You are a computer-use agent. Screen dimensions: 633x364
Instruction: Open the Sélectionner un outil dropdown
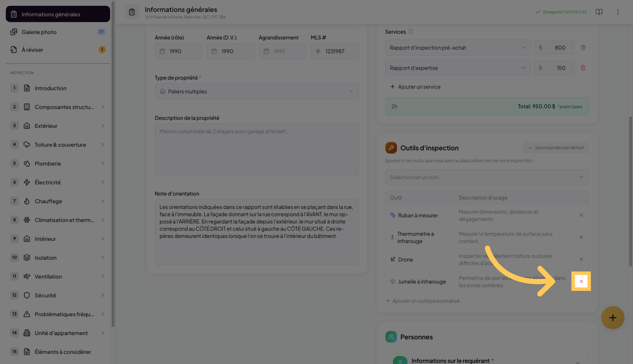point(487,177)
